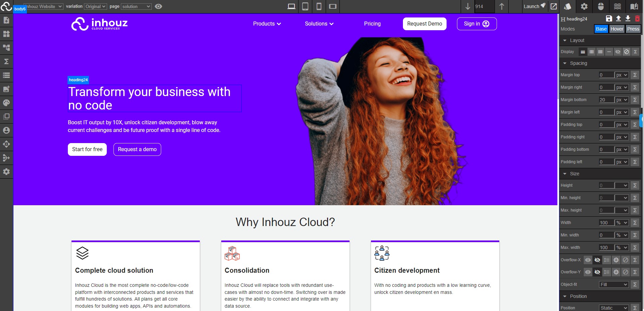Switch to mobile preview in the top toolbar
644x311 pixels.
point(319,6)
